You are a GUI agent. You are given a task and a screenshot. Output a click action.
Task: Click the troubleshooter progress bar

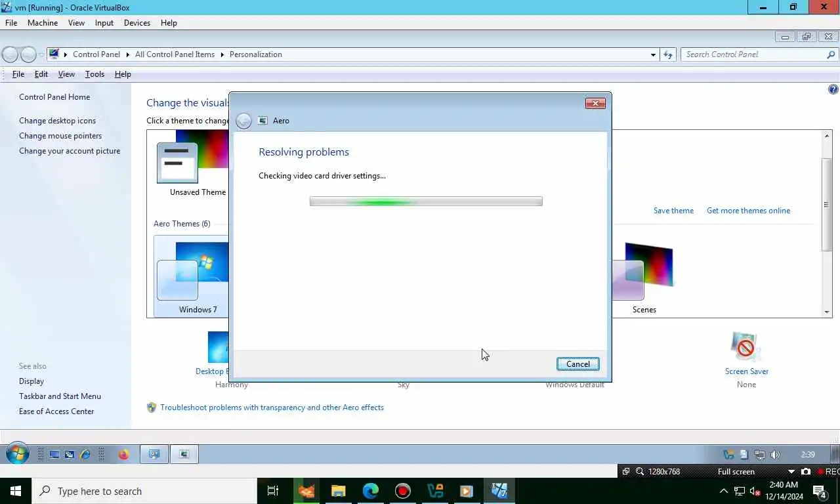pos(426,201)
